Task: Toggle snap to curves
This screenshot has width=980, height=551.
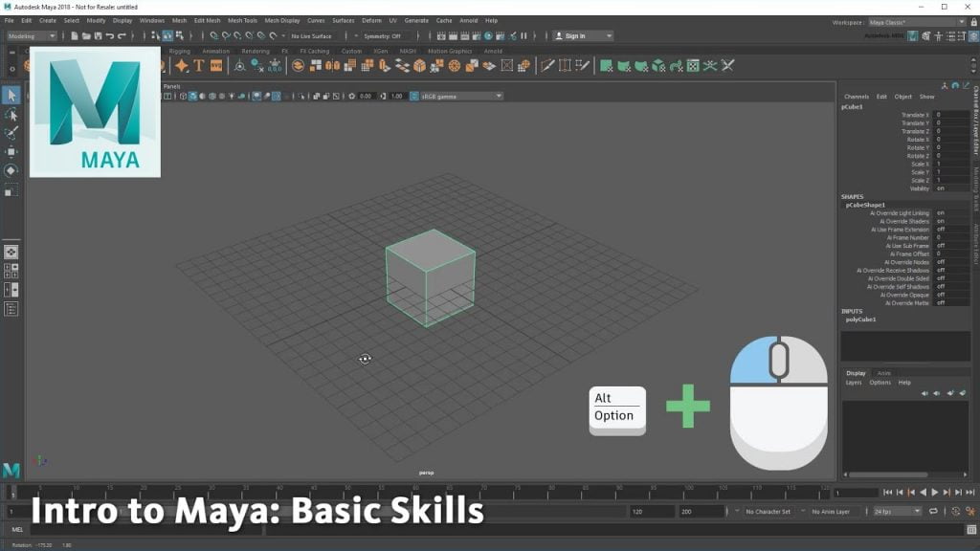Action: pyautogui.click(x=226, y=36)
